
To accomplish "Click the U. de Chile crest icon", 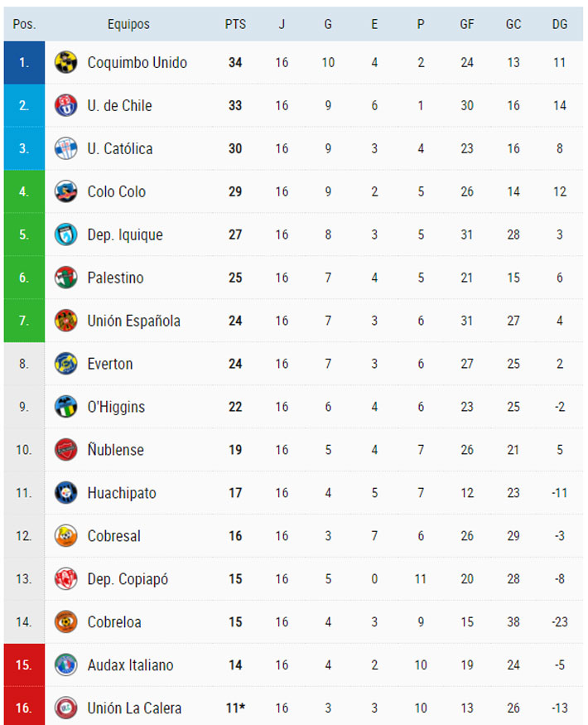I will [x=65, y=105].
